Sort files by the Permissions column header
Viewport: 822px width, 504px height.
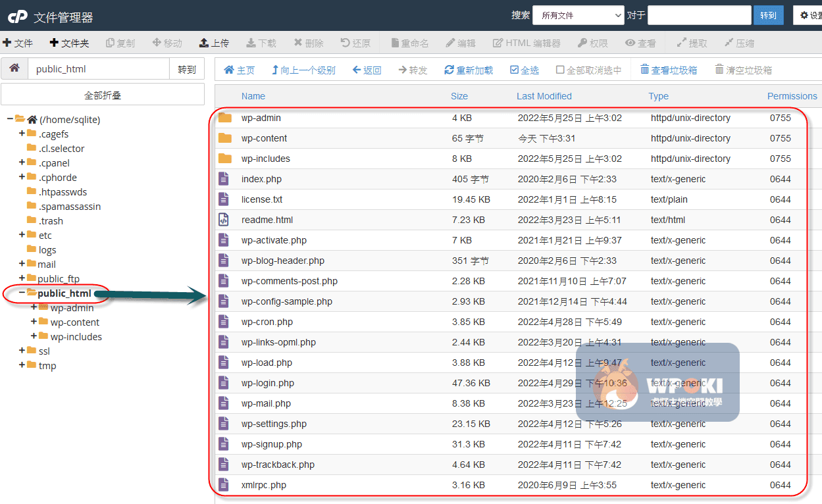click(792, 96)
